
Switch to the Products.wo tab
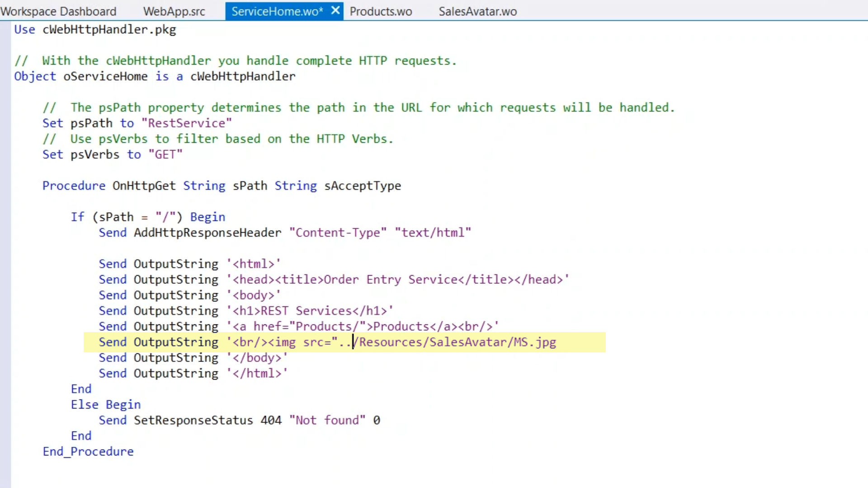[x=381, y=11]
